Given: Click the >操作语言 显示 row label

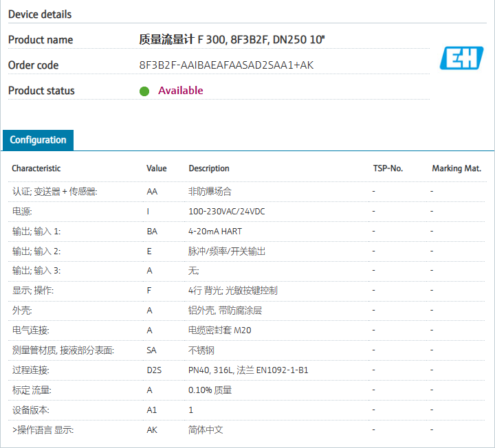Looking at the screenshot, I should click(43, 430).
